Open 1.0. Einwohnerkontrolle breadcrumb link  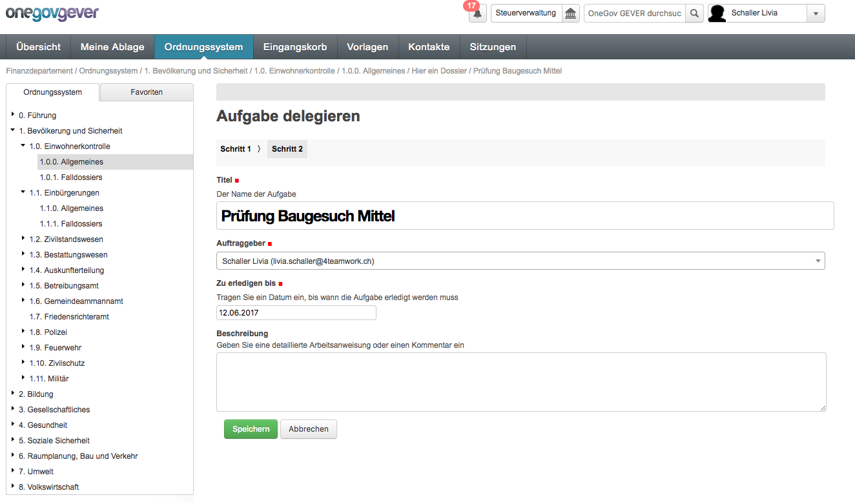coord(294,71)
